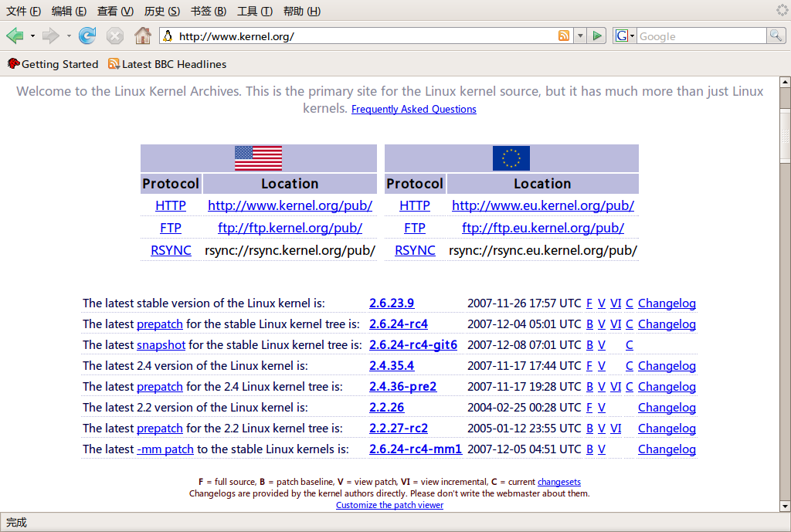Image resolution: width=791 pixels, height=532 pixels.
Task: Open the 编辑 (E) menu
Action: [69, 11]
